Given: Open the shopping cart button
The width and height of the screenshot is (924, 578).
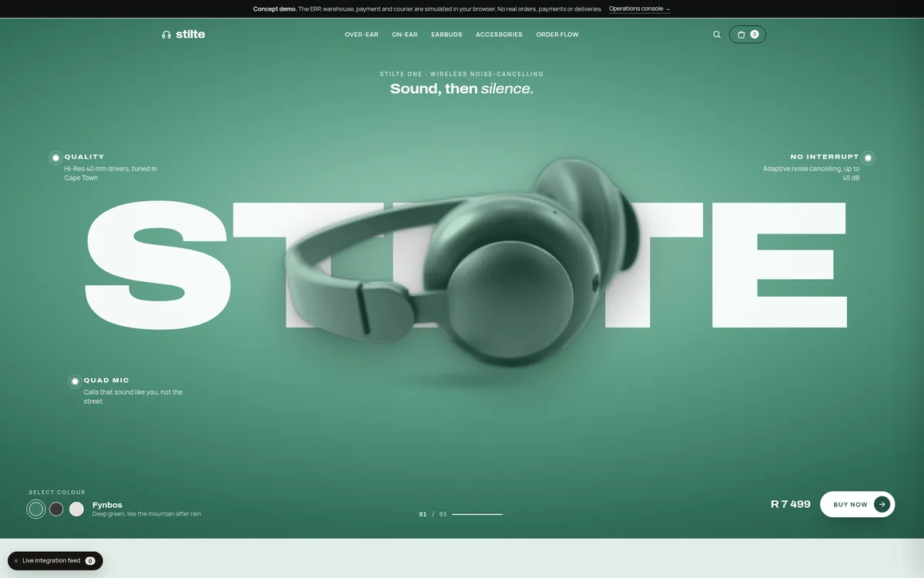Looking at the screenshot, I should (748, 35).
